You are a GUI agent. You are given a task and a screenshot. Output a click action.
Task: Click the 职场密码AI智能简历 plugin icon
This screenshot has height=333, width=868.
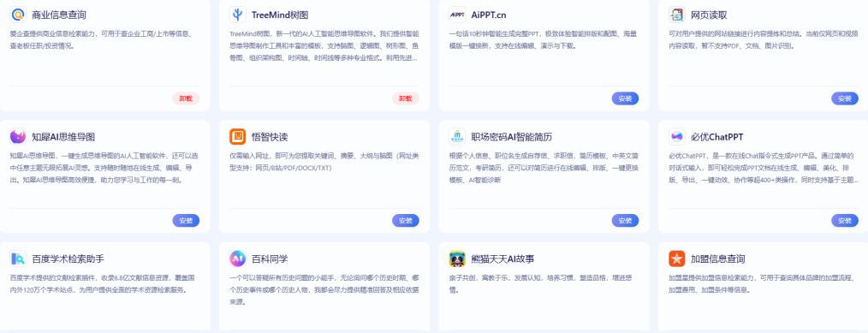pos(457,137)
